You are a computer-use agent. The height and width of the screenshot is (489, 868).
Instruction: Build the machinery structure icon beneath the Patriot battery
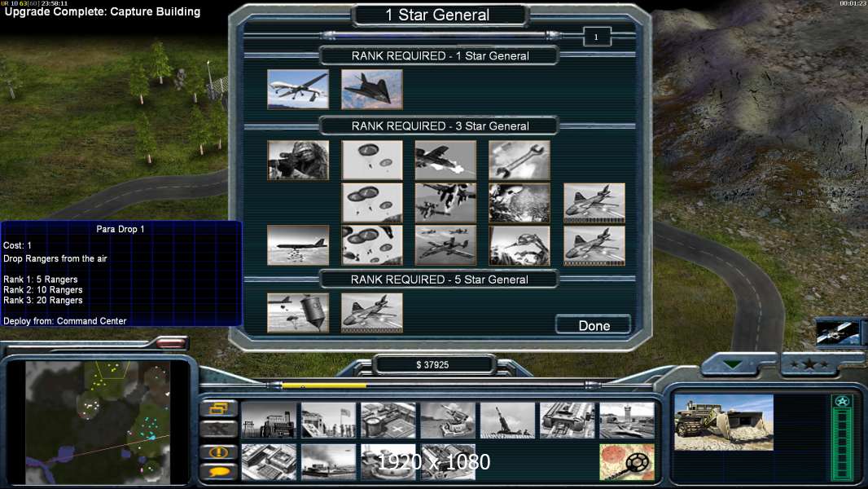(448, 462)
